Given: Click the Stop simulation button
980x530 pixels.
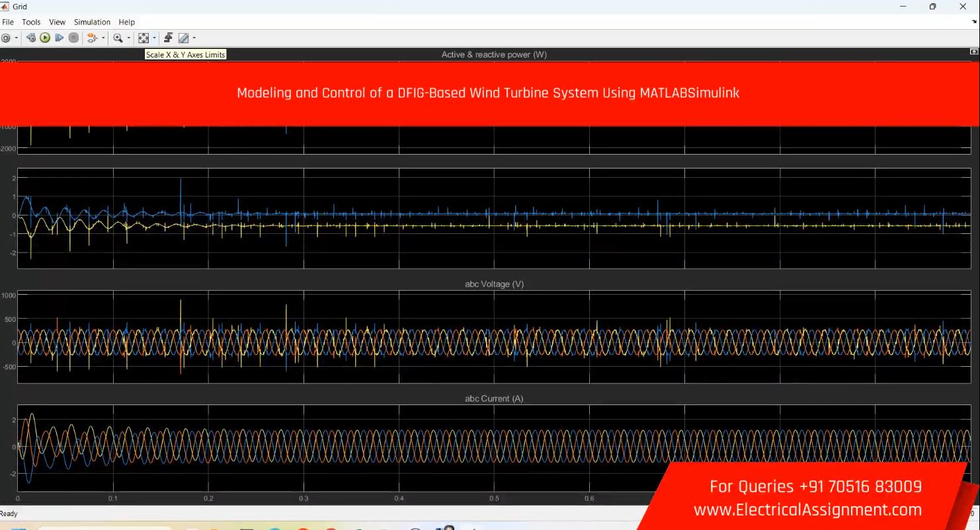Looking at the screenshot, I should [74, 38].
